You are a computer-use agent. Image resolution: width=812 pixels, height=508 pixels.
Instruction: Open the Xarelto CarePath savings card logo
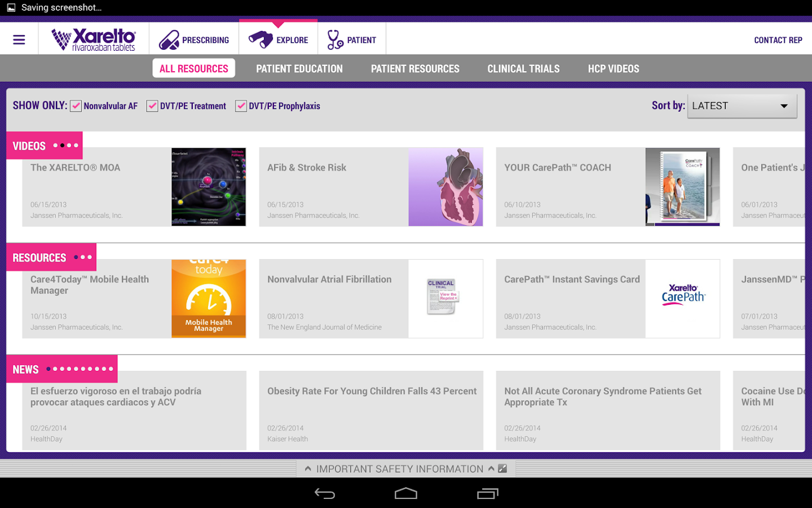[x=683, y=295]
